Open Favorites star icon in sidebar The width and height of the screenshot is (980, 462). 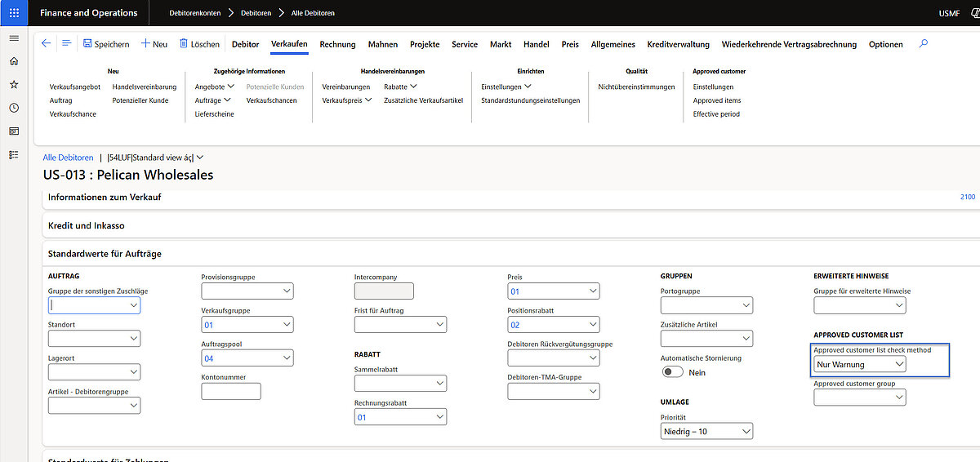[x=14, y=84]
